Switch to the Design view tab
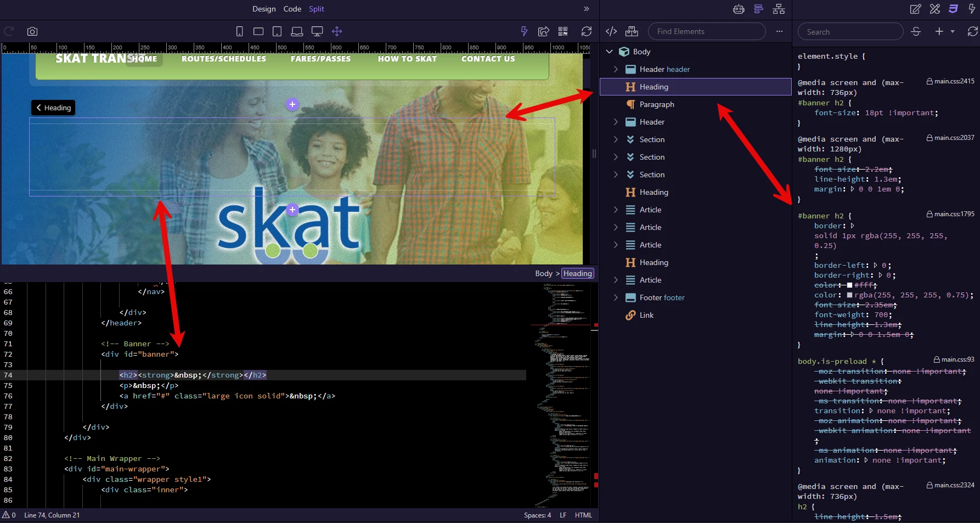Image resolution: width=980 pixels, height=523 pixels. 264,9
